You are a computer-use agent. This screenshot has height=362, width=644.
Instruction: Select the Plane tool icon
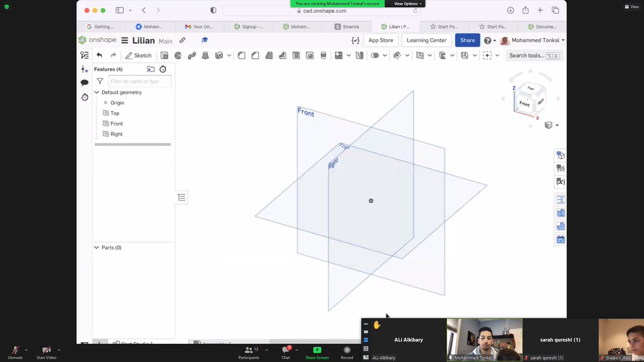pyautogui.click(x=420, y=55)
